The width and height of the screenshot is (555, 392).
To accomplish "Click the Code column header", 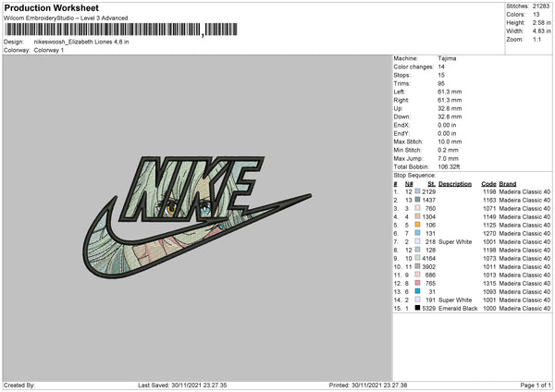I will point(488,184).
